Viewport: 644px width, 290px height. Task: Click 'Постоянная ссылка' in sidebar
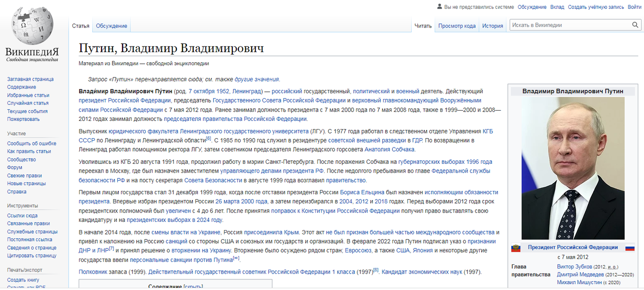pyautogui.click(x=30, y=240)
